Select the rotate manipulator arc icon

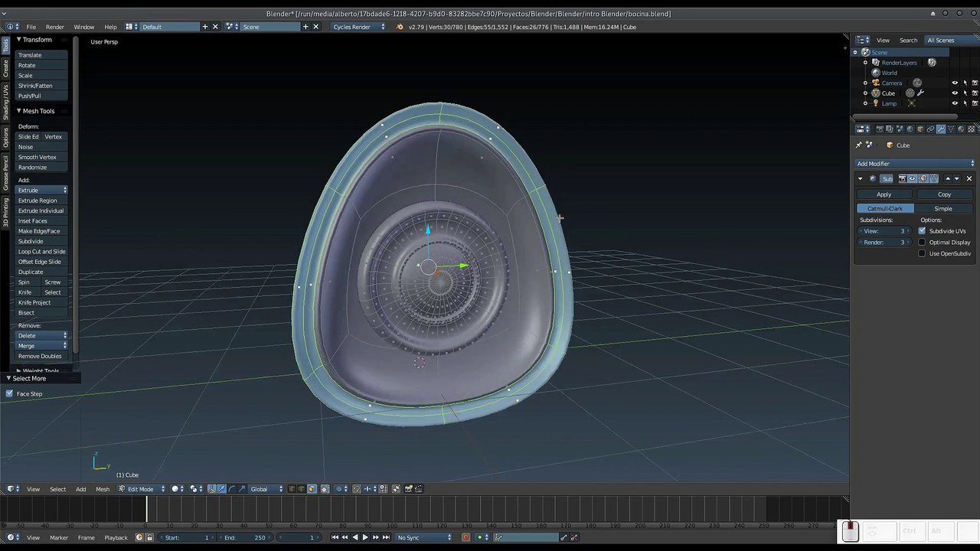point(232,489)
